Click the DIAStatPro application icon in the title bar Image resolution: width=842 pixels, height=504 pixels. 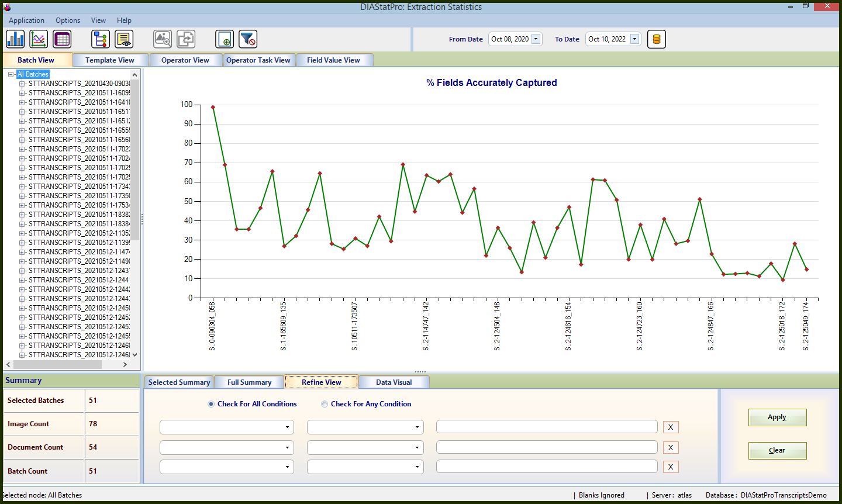[6, 7]
